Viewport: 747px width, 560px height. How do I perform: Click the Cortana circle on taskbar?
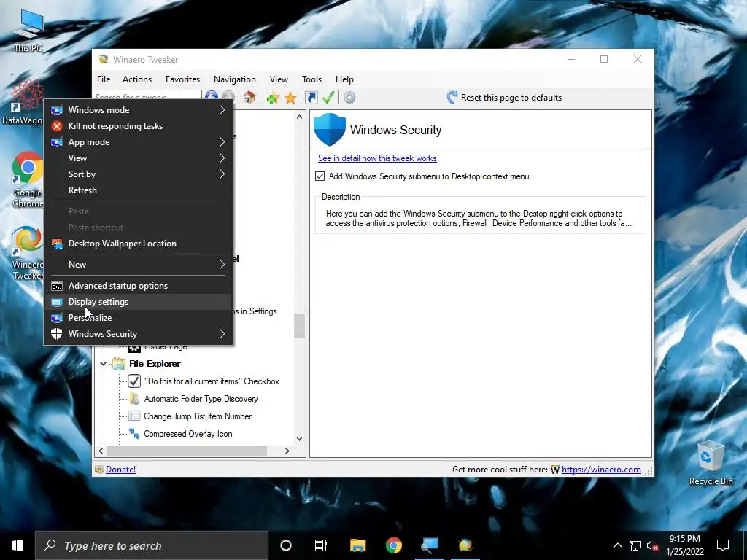(286, 545)
